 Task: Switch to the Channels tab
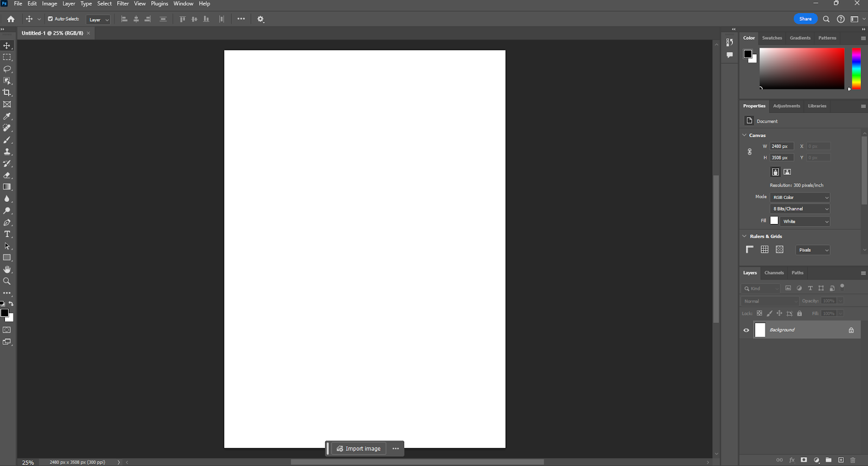[x=774, y=273]
